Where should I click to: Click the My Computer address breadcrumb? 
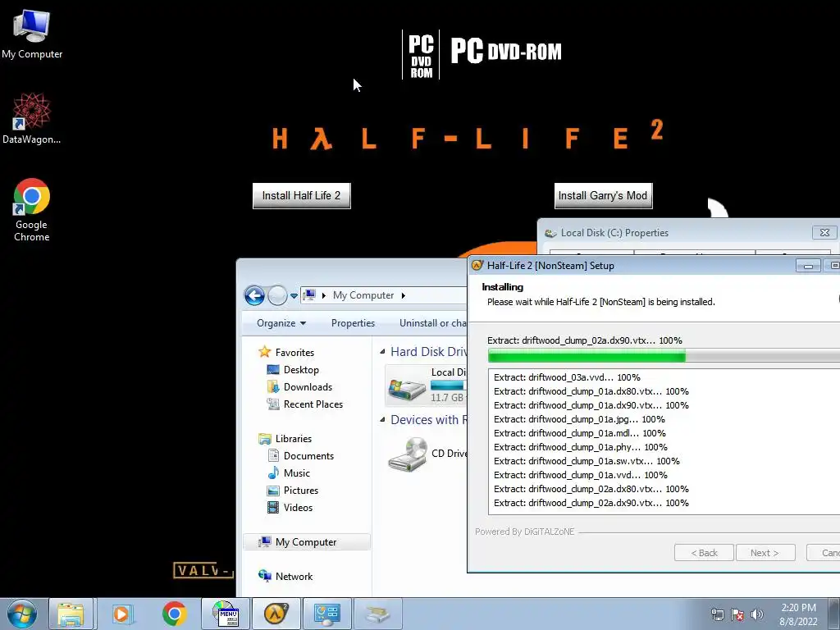(x=363, y=295)
